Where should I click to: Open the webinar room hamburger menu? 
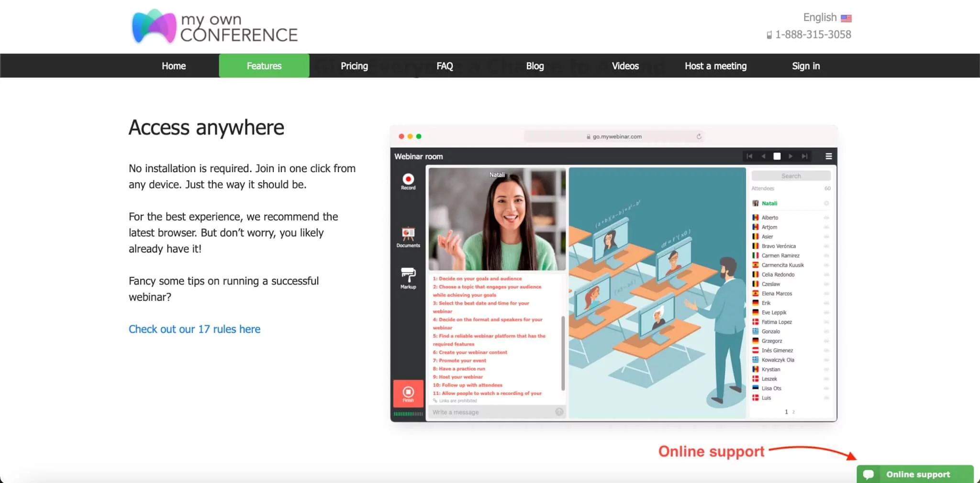click(x=828, y=156)
